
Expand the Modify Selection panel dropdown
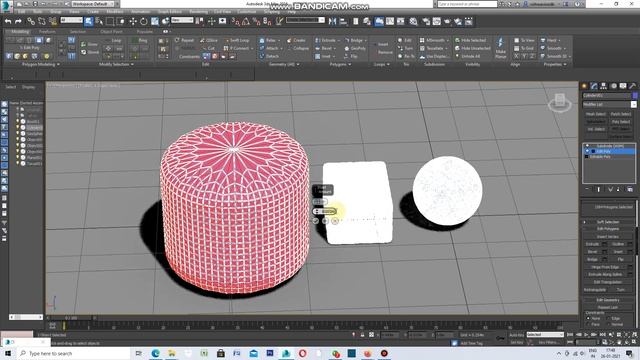point(116,64)
